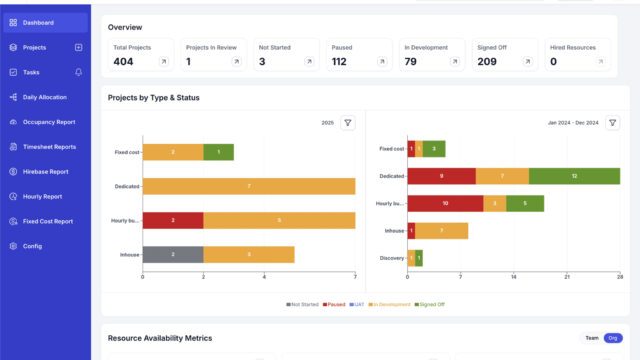Click the Dashboard grid icon in sidebar
Screen dimensions: 640x360
point(13,22)
